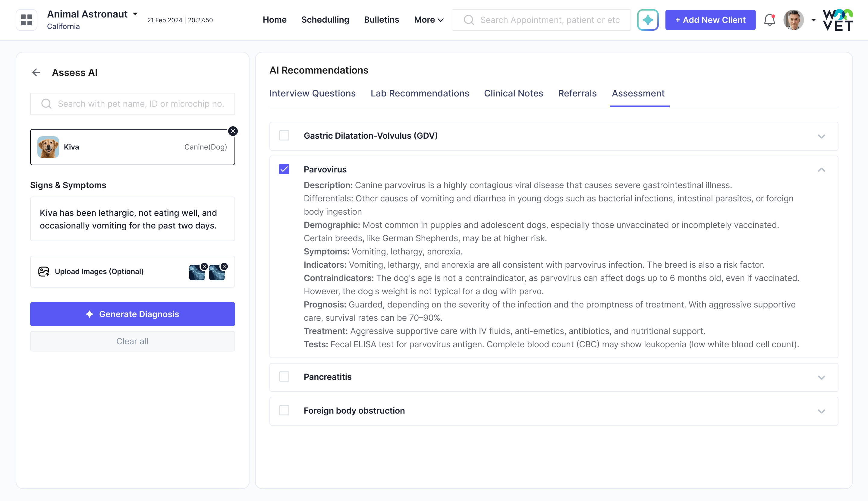
Task: Click the search icon in the pet search field
Action: pos(46,103)
